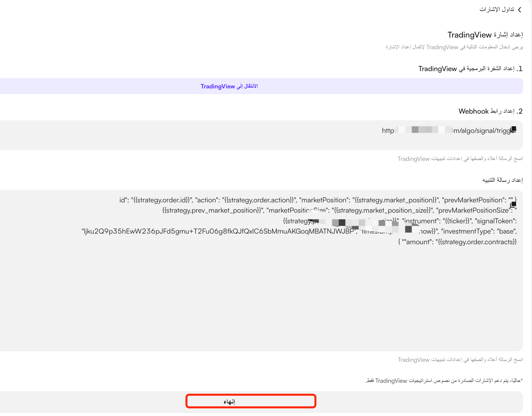
Task: Open the الانتقال إلى TradingView link
Action: click(x=229, y=86)
